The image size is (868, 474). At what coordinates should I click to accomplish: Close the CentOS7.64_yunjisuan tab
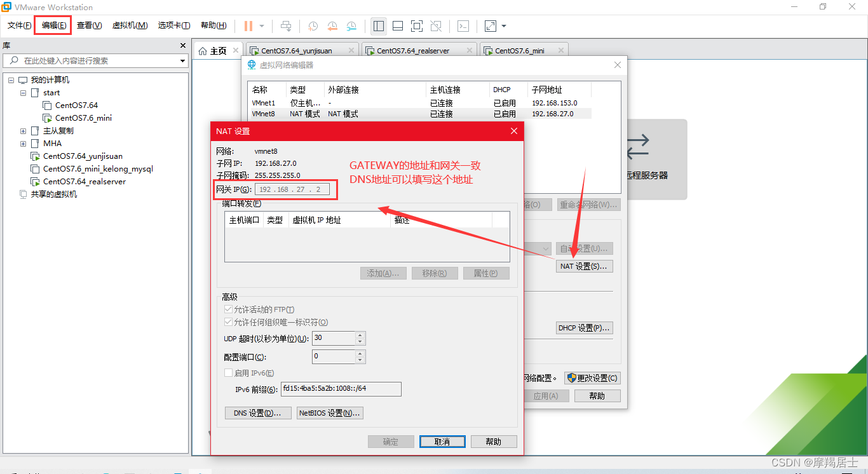point(351,50)
